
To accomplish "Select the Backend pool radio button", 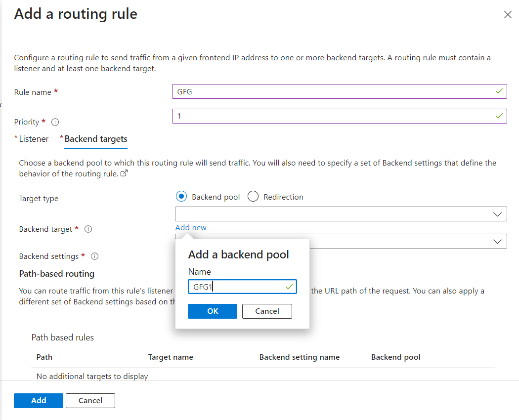I will tap(181, 197).
